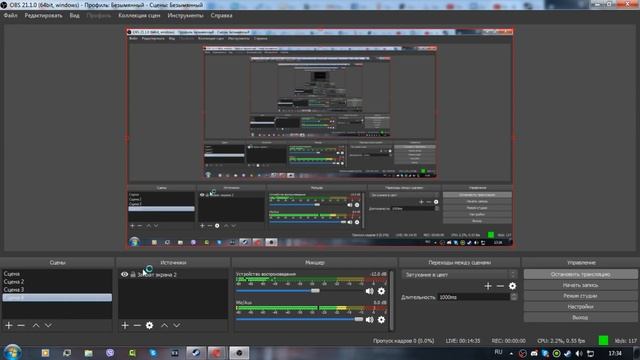
Task: Open the Профиль menu
Action: [x=99, y=16]
